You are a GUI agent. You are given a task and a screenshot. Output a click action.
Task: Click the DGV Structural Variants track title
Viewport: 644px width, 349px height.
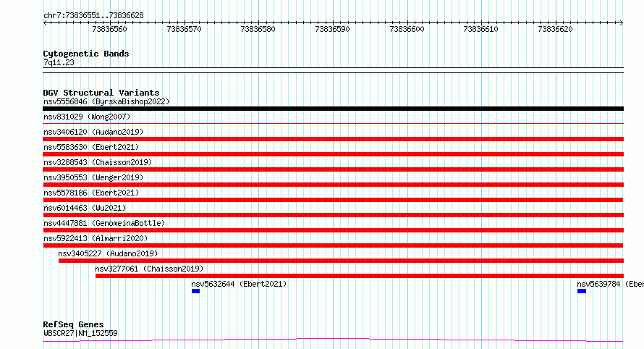coord(101,93)
